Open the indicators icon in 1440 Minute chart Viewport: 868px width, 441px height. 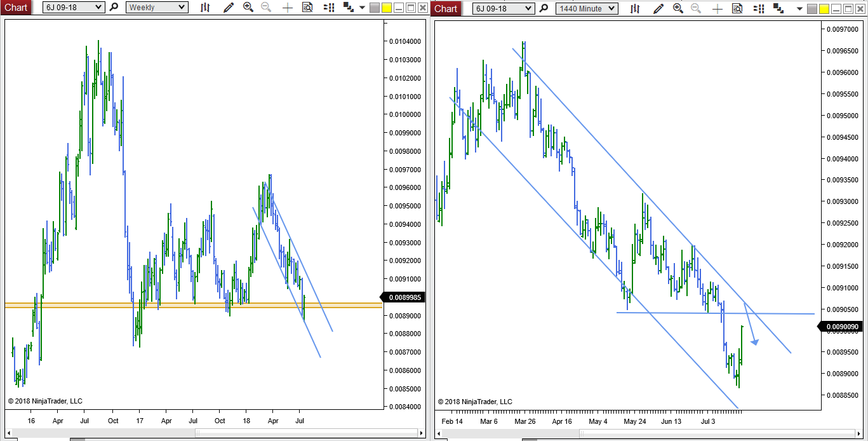tap(758, 8)
